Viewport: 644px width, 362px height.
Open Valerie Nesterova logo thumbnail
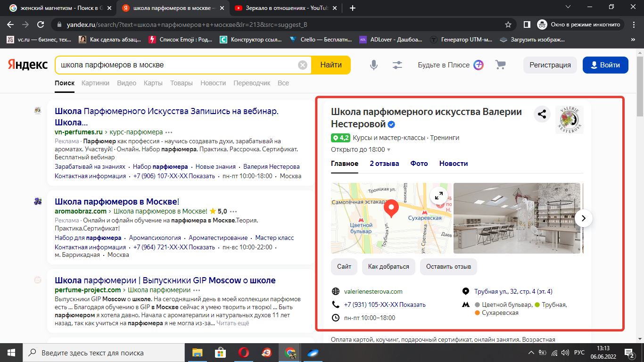pyautogui.click(x=570, y=120)
